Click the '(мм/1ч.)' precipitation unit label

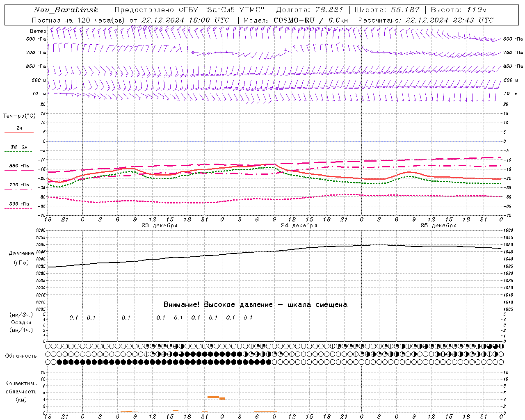(x=21, y=330)
